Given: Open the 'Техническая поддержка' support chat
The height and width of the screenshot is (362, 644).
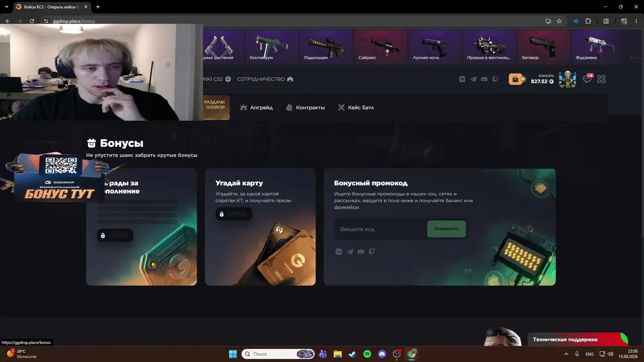Looking at the screenshot, I should [x=578, y=339].
